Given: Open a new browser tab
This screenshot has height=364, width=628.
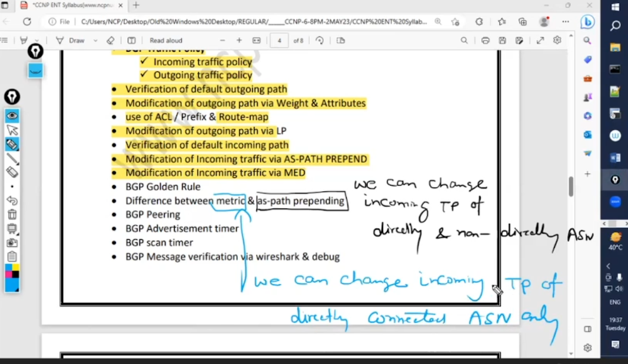Looking at the screenshot, I should (136, 5).
